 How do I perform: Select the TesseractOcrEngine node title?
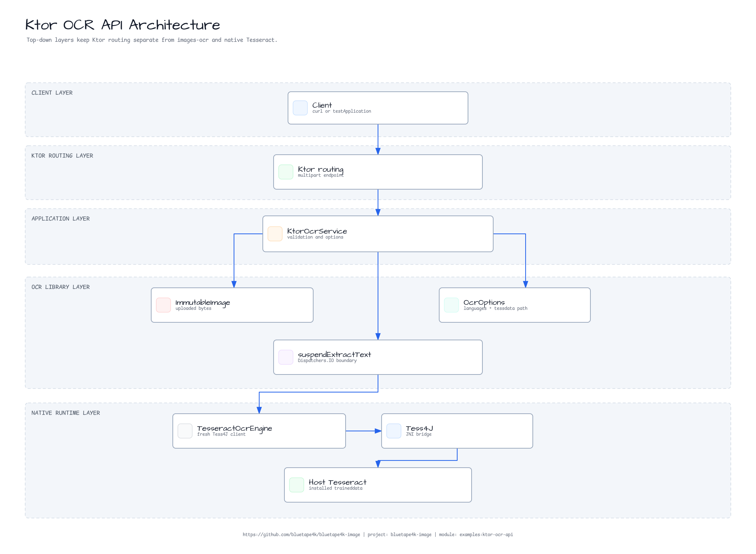tap(234, 428)
